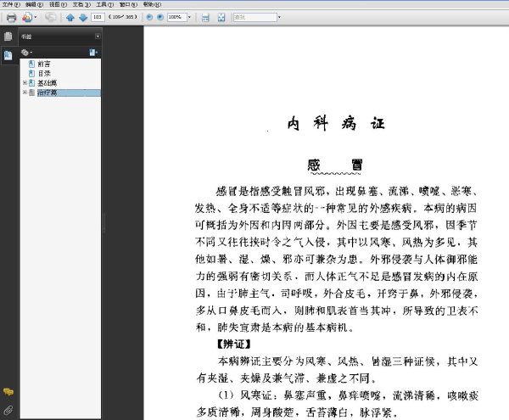509x420 pixels.
Task: Click the create PDF / export icon
Action: point(27,17)
